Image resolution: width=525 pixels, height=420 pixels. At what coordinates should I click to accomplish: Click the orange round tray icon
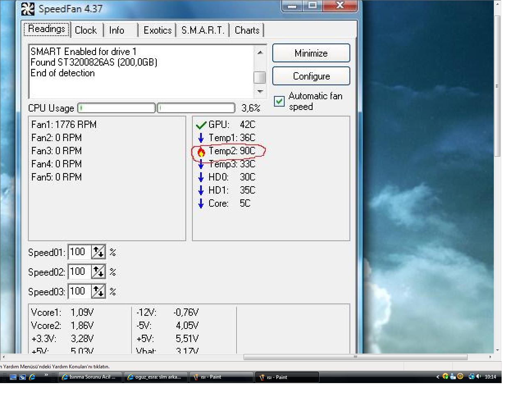pyautogui.click(x=460, y=377)
